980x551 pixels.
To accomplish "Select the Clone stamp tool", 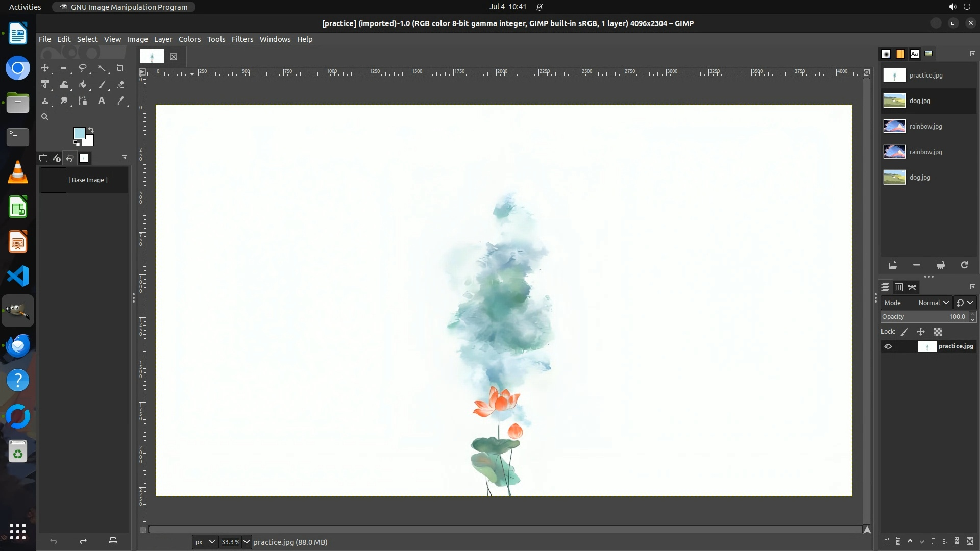I will [45, 101].
